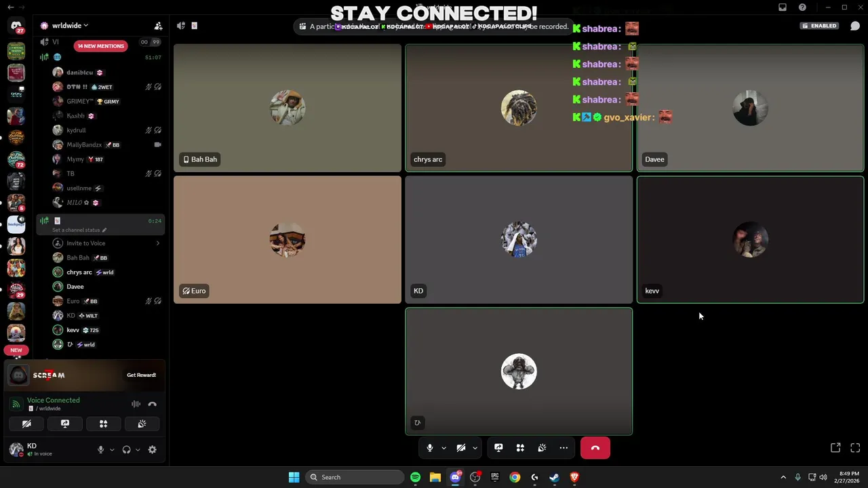Image resolution: width=868 pixels, height=488 pixels.
Task: Open the speaker volume icon in system tray
Action: [824, 477]
